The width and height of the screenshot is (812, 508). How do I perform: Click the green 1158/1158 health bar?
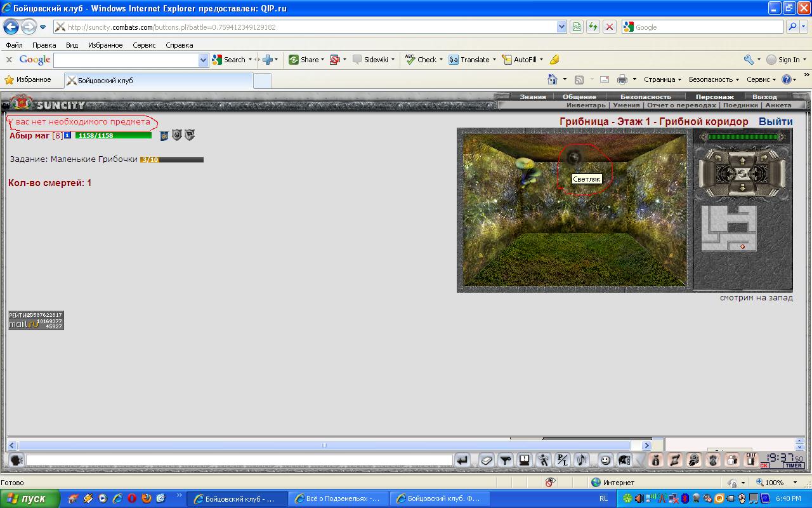(x=114, y=135)
